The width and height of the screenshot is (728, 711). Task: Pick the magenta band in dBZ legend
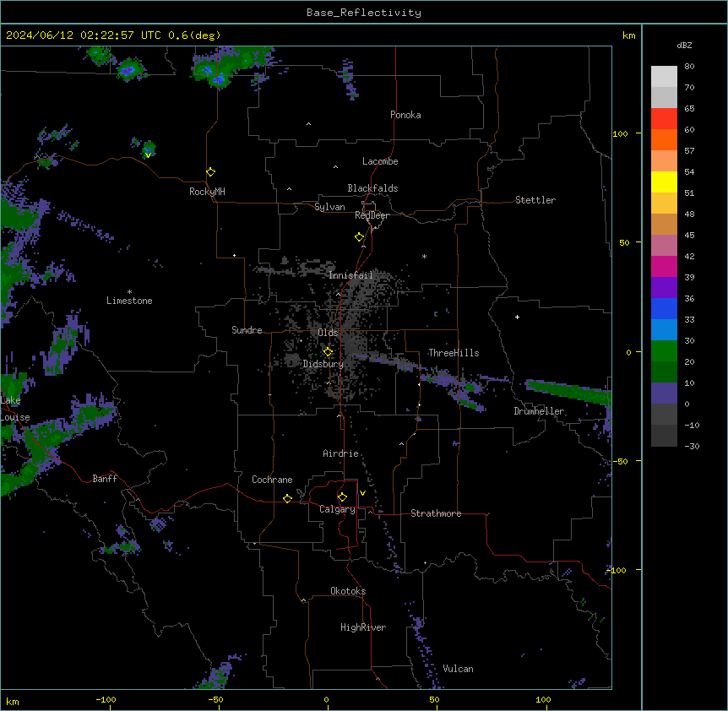(664, 266)
